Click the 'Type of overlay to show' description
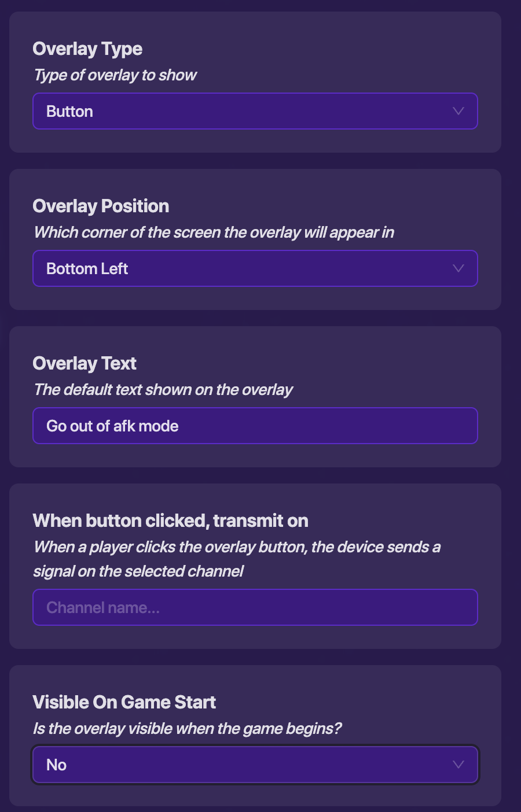 tap(115, 75)
